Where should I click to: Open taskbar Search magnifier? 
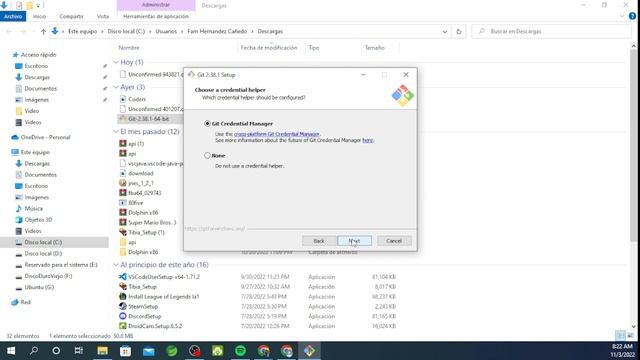(x=34, y=351)
